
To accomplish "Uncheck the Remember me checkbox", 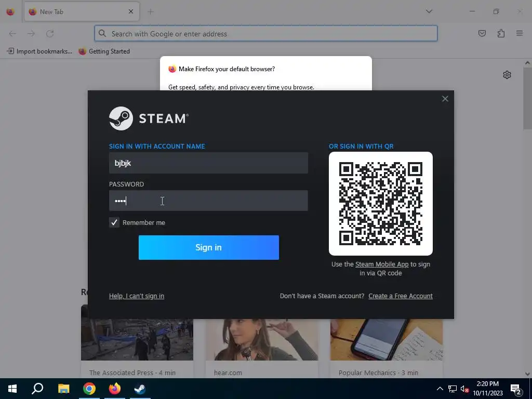I will click(x=114, y=222).
